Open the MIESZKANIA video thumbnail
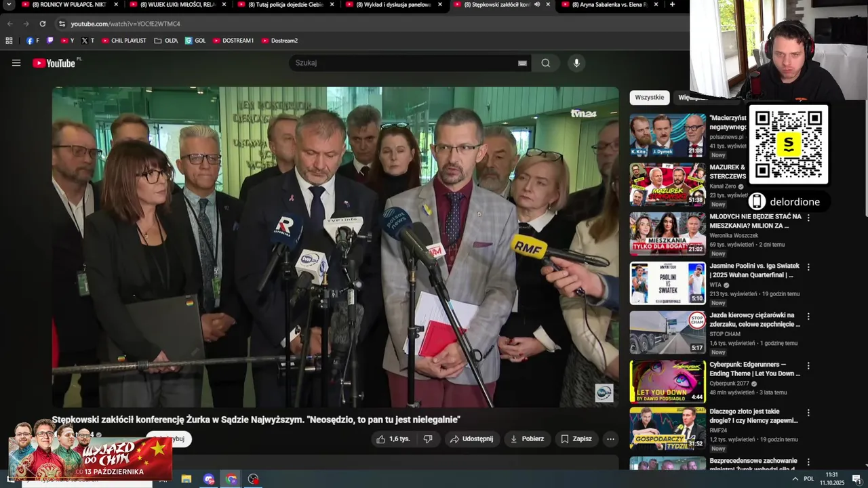 point(668,234)
